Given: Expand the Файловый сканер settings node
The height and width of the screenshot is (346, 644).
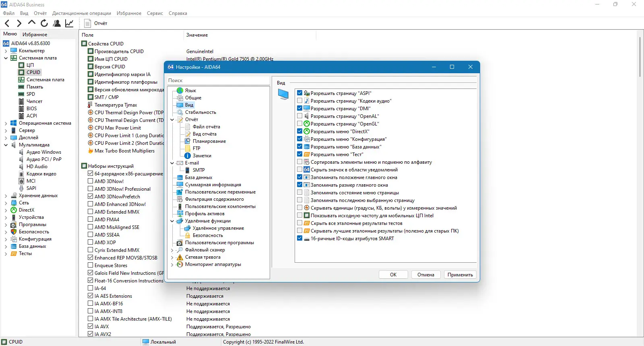Looking at the screenshot, I should pos(172,250).
